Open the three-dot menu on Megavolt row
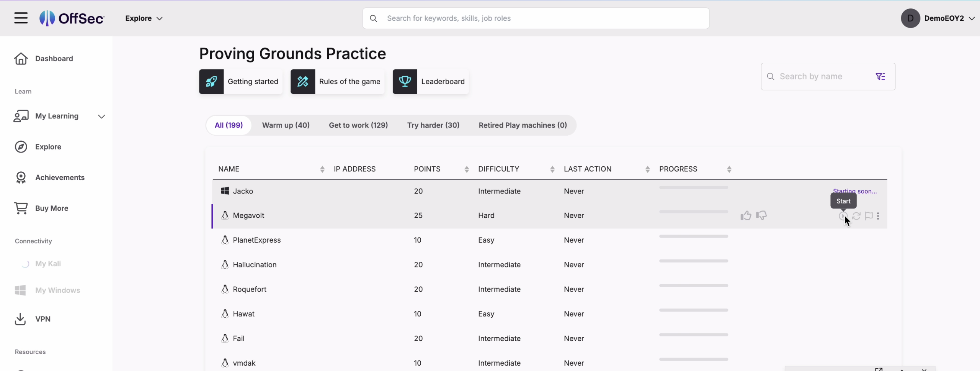980x371 pixels. (878, 216)
